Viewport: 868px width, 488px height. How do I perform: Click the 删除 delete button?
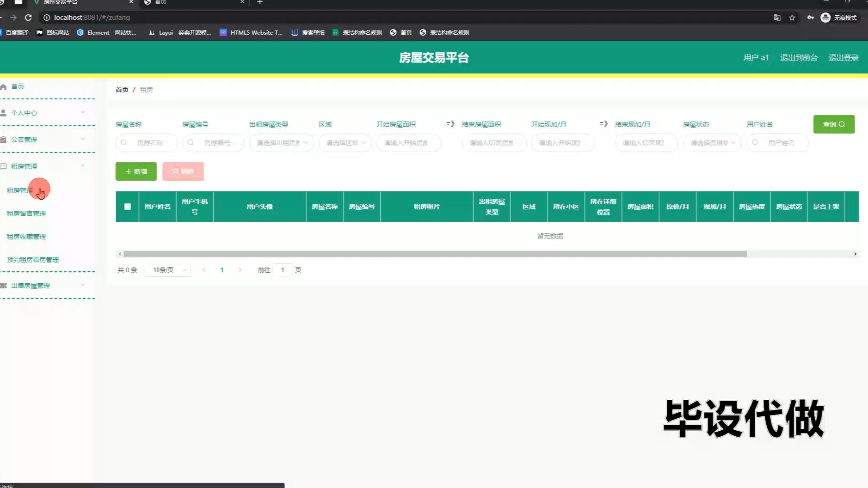tap(183, 171)
